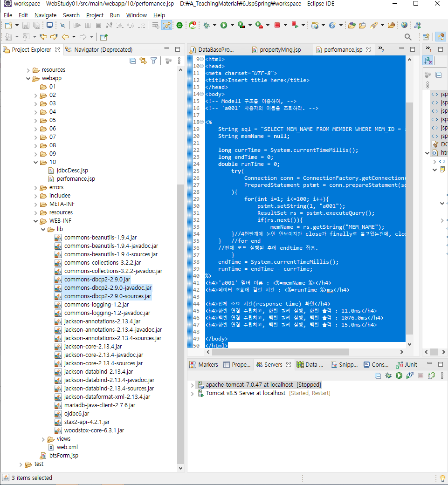The height and width of the screenshot is (485, 448).
Task: Click filter funnel icon in Project Explorer
Action: point(153,61)
